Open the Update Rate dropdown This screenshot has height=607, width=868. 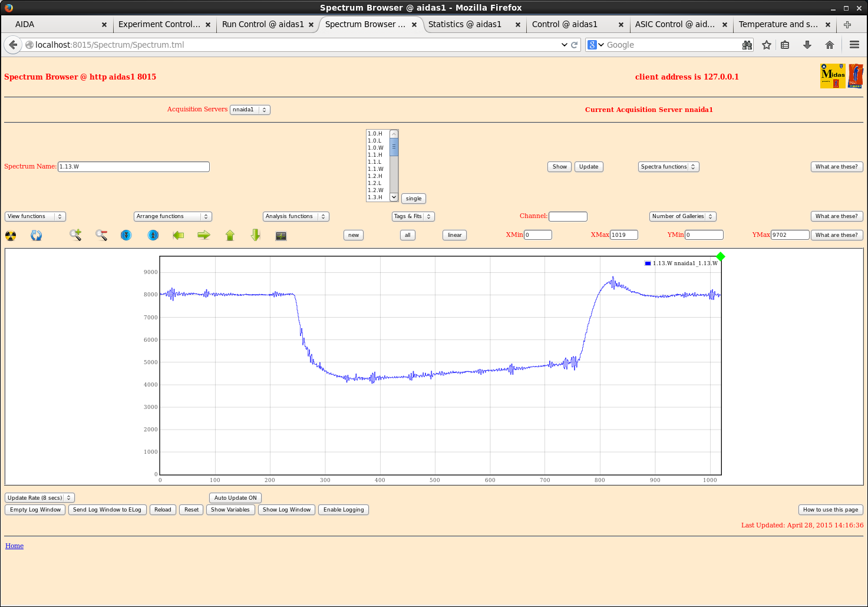point(39,498)
